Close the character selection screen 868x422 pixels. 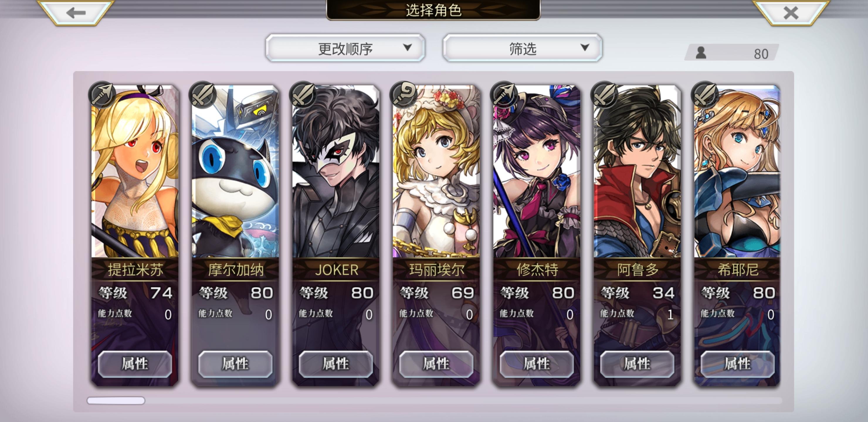(791, 13)
